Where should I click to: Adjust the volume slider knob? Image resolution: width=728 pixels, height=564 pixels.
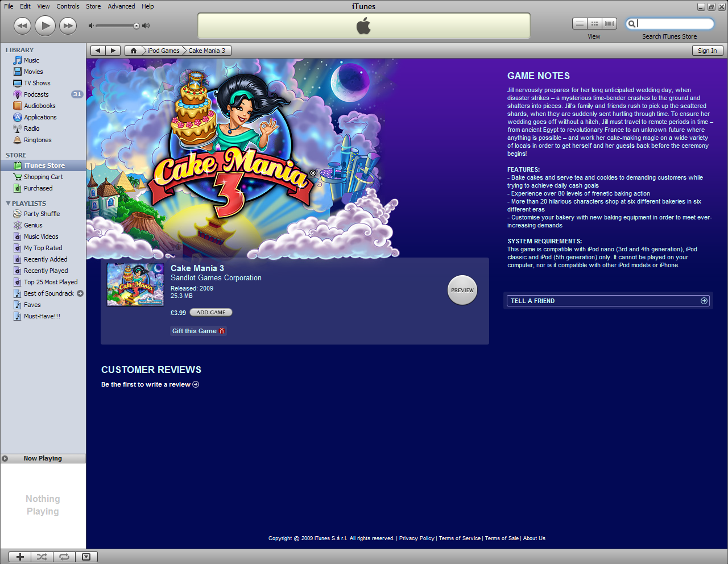pyautogui.click(x=136, y=26)
